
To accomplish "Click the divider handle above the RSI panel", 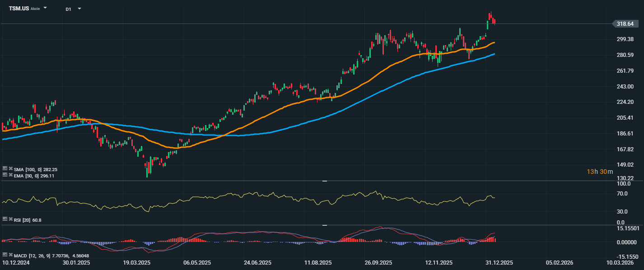I will (324, 181).
